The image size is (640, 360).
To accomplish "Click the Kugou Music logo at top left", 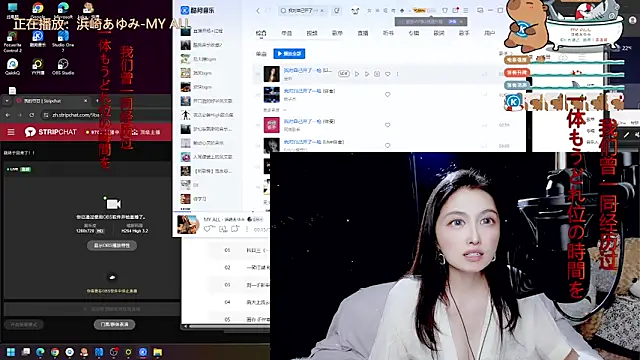I will coord(198,10).
